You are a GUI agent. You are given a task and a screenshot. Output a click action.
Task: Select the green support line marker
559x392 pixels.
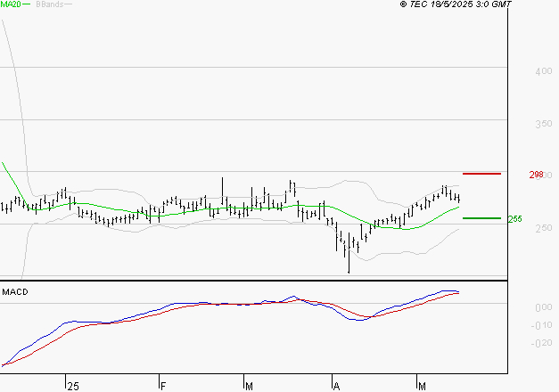[x=482, y=218]
